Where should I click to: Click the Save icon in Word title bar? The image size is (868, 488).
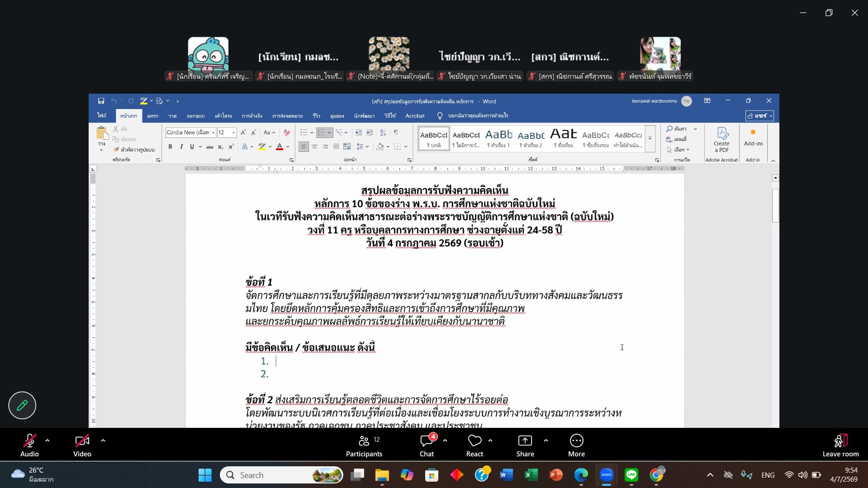[x=101, y=101]
